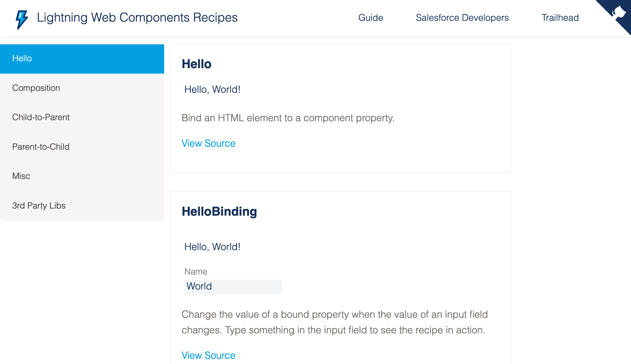This screenshot has height=364, width=631.
Task: Open the Composition recipes section
Action: 36,88
